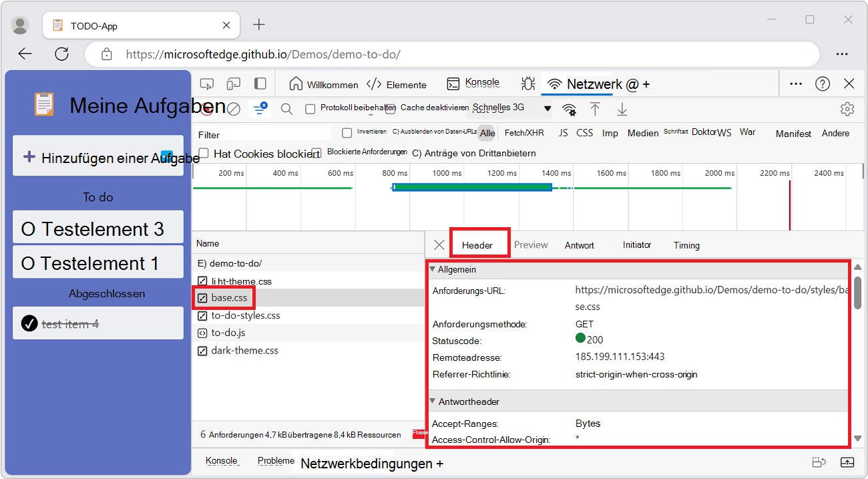
Task: Click the inspect element picker icon
Action: [x=207, y=84]
